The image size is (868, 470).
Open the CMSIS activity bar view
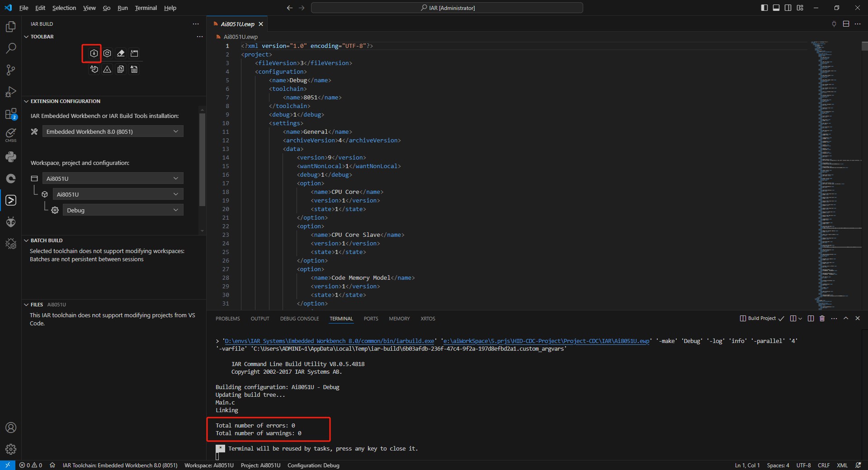click(11, 135)
